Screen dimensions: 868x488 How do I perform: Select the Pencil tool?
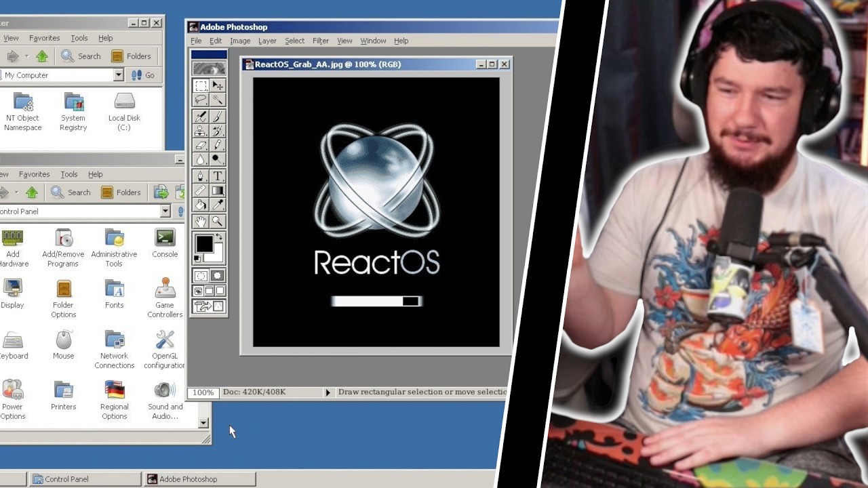coord(217,144)
